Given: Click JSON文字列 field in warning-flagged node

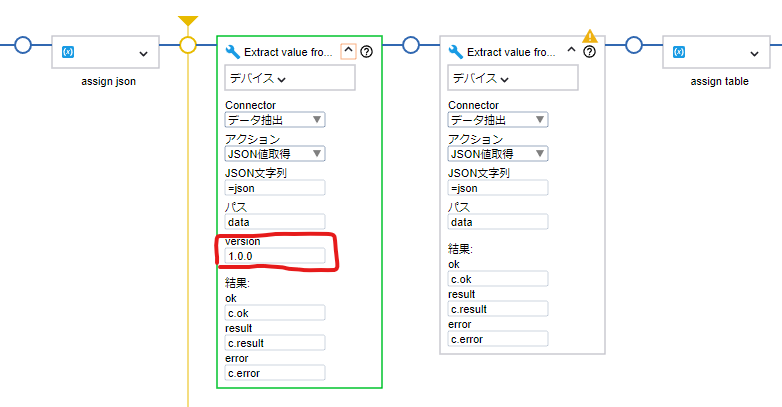Looking at the screenshot, I should 498,188.
